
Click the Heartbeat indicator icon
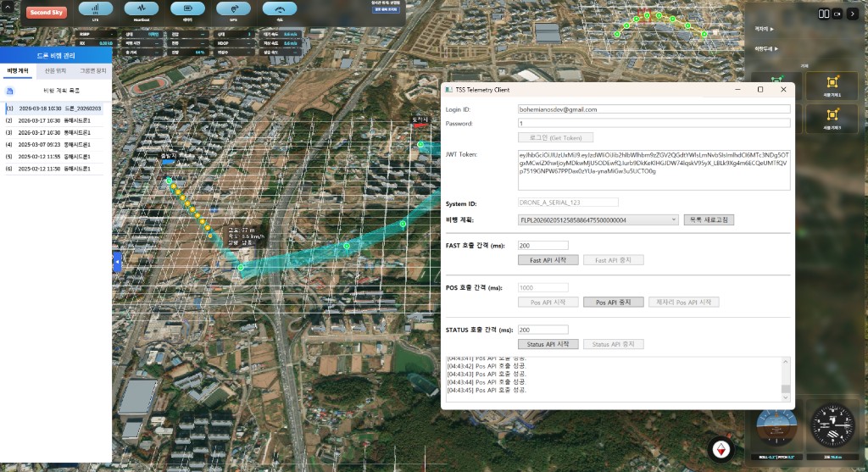coord(142,9)
